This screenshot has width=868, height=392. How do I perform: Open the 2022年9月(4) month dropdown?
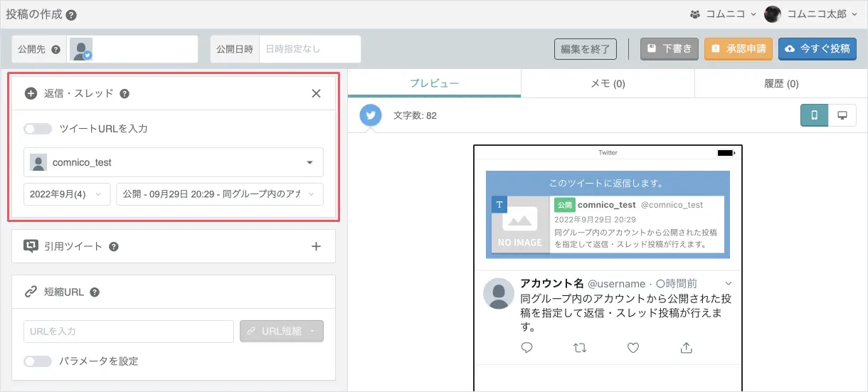[67, 194]
